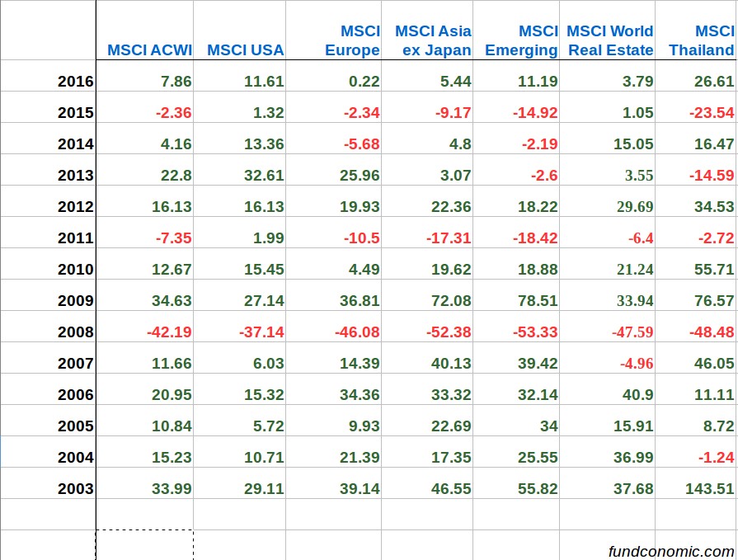Click MSCI Emerging 2011 value -18.42
The image size is (738, 560).
coord(535,238)
